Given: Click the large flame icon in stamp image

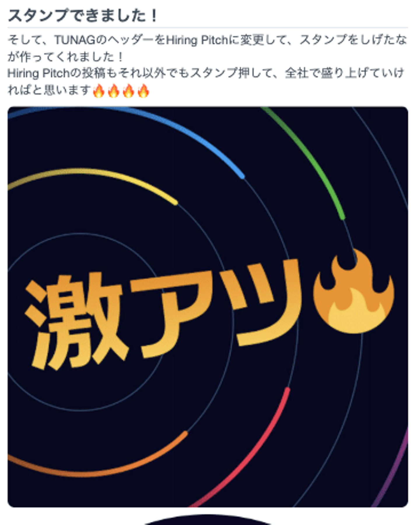Looking at the screenshot, I should point(353,292).
